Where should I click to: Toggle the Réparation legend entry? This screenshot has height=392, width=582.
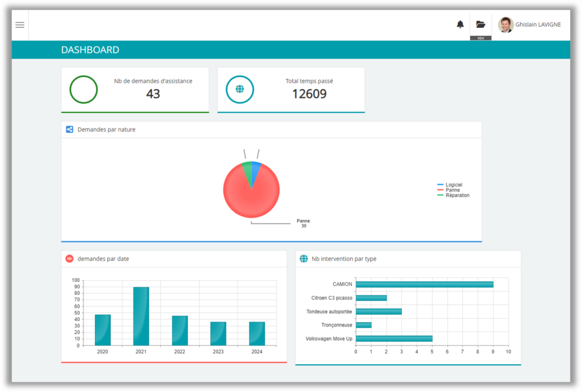[x=456, y=195]
